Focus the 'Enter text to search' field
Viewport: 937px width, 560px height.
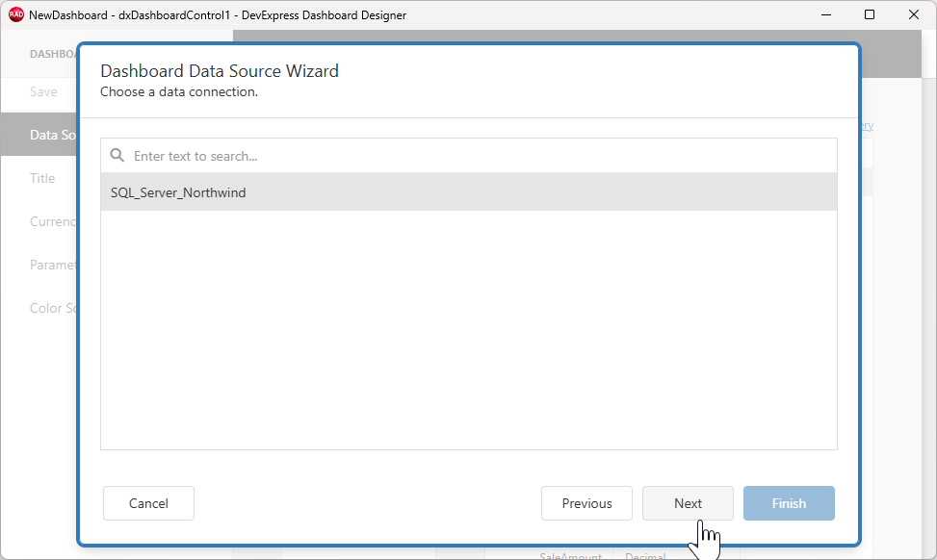[468, 156]
